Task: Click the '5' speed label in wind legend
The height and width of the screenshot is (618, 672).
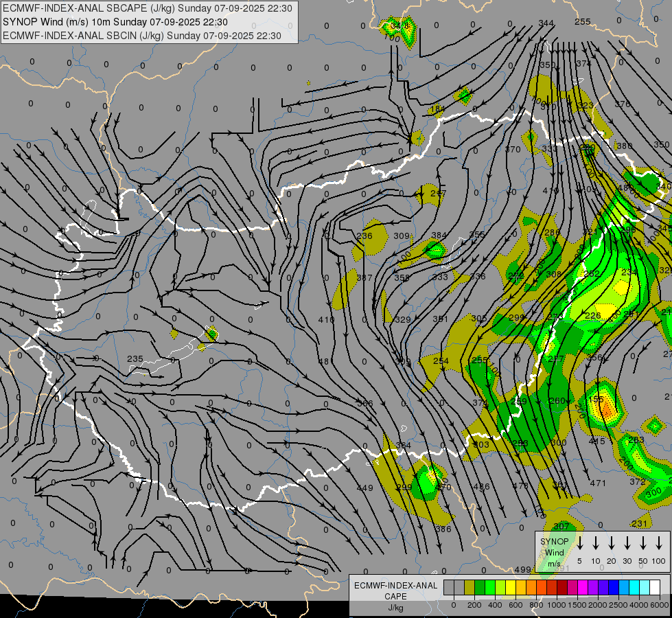Action: point(579,561)
